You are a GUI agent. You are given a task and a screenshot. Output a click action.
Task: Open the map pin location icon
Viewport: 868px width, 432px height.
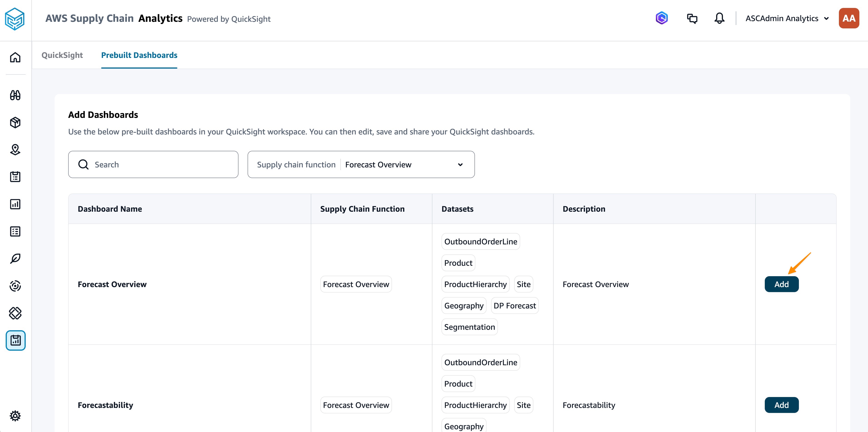pos(15,149)
